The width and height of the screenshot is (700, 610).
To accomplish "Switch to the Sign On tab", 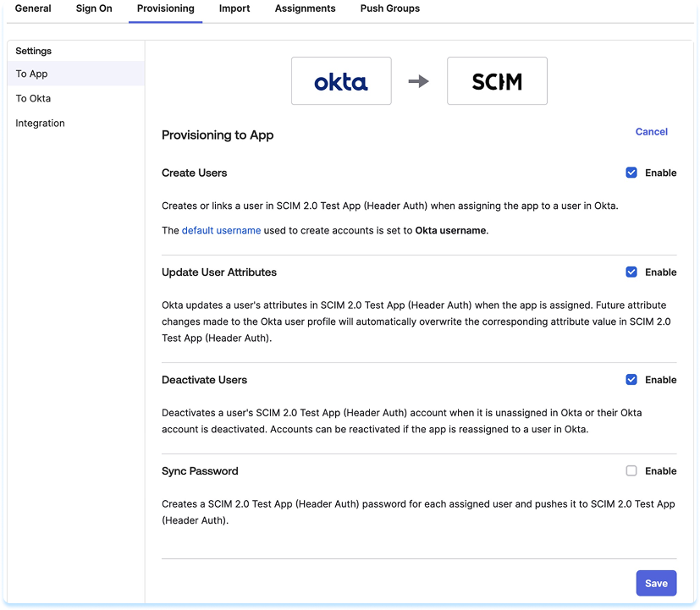I will (x=94, y=8).
